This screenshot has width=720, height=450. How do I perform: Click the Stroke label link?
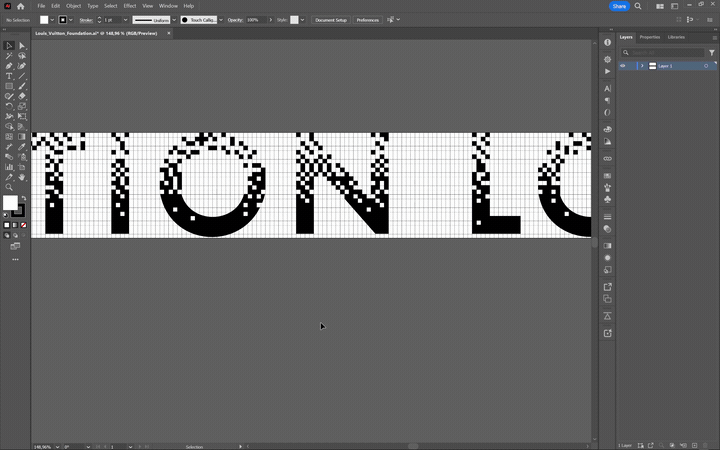86,20
